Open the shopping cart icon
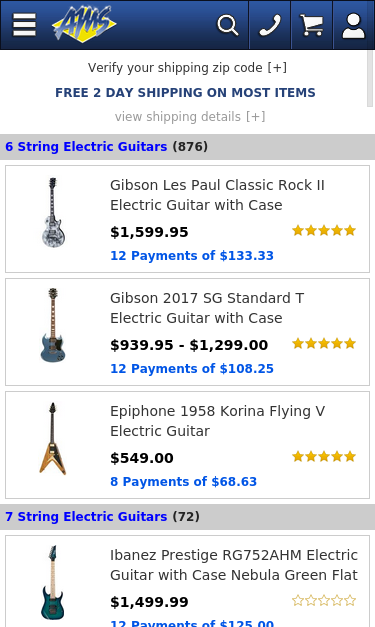375x627 pixels. coord(312,25)
